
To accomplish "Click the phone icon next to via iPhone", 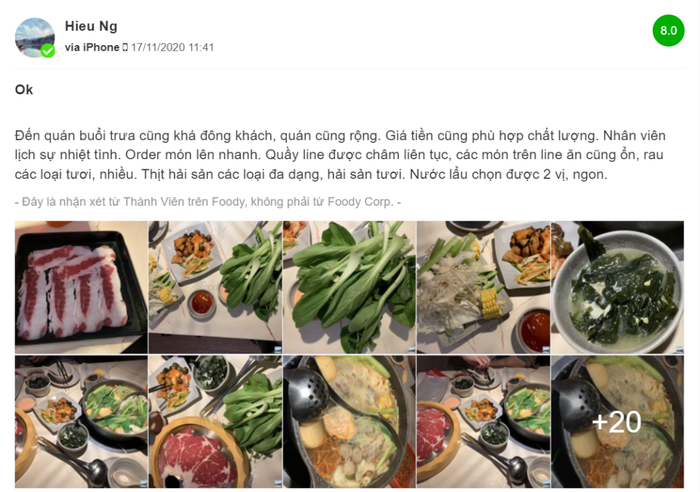I will [125, 47].
